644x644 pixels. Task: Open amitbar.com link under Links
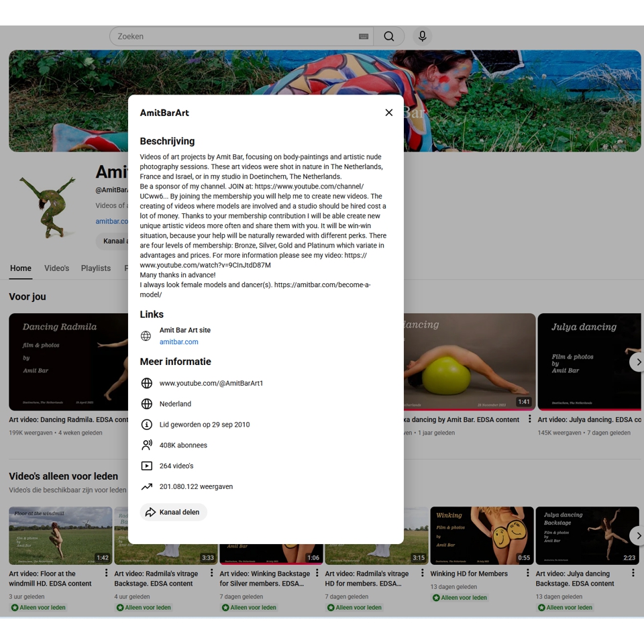(x=178, y=341)
